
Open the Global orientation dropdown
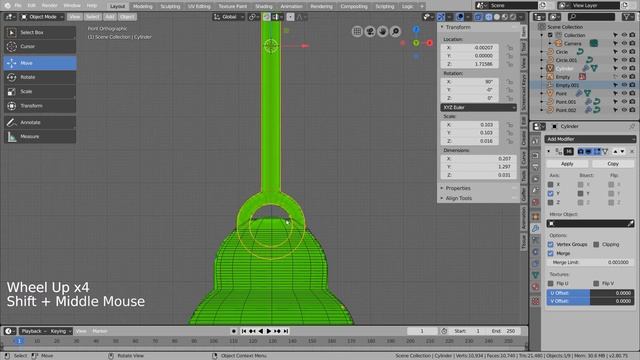point(229,17)
